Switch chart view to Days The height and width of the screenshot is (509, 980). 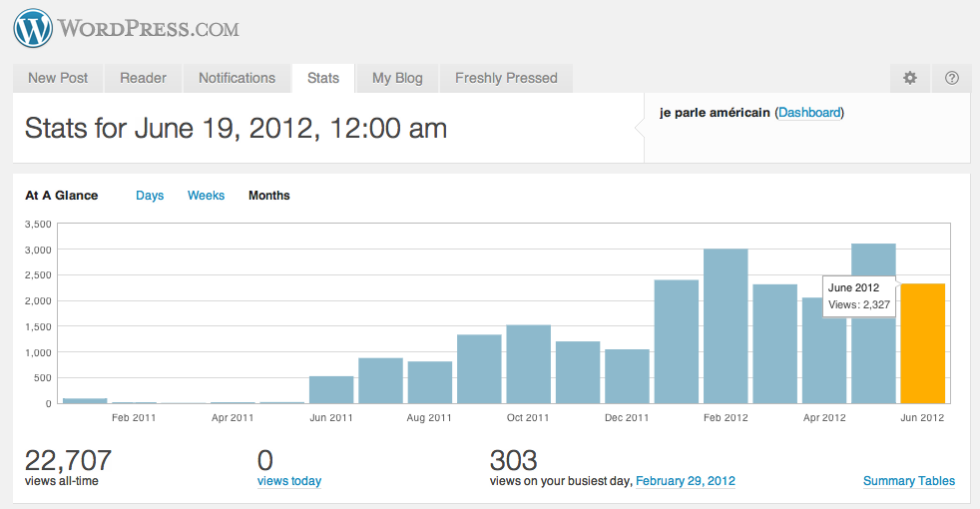tap(150, 196)
